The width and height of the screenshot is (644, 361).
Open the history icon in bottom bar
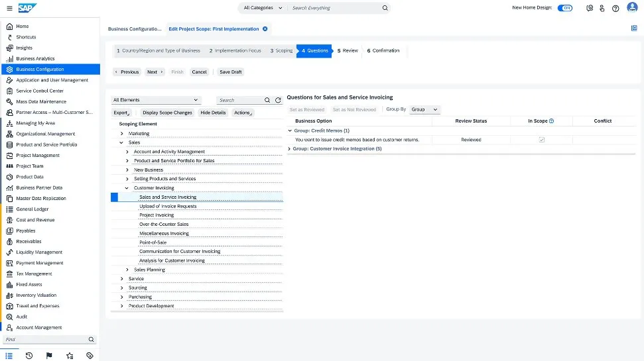tap(29, 356)
